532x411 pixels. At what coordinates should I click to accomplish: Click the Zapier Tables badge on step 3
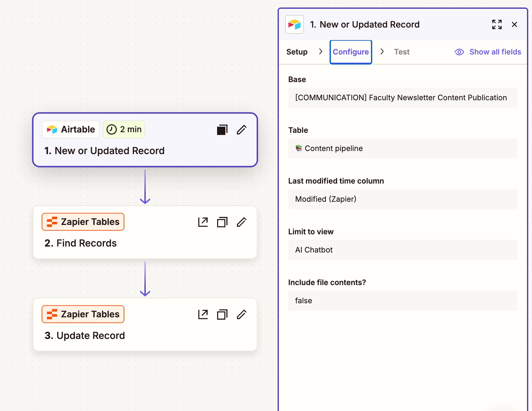83,314
